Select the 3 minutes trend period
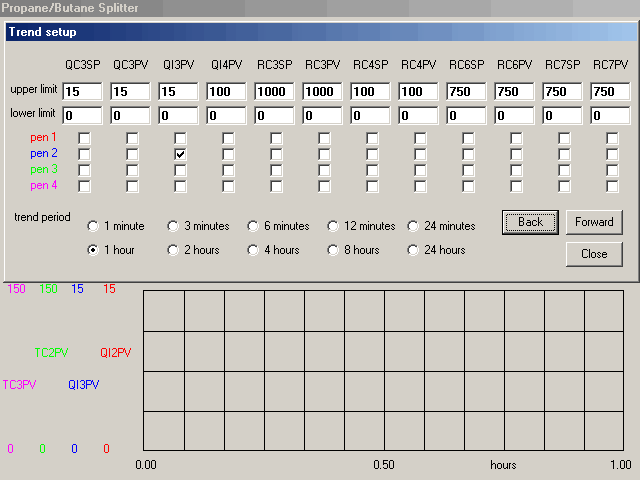Viewport: 640px width, 480px height. click(173, 226)
